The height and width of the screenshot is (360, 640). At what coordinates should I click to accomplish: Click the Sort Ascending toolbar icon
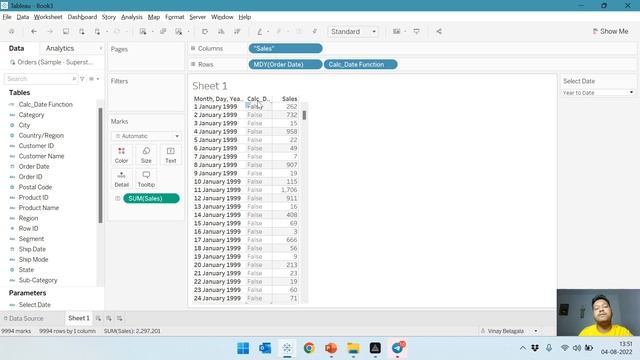221,31
